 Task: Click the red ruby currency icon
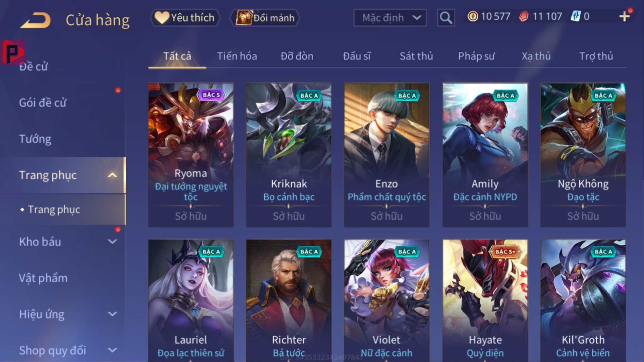point(524,16)
